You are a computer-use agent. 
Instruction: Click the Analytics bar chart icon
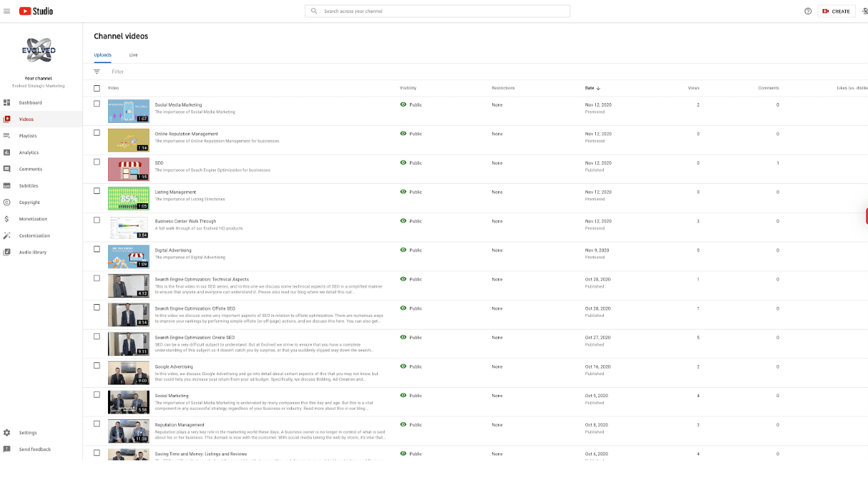pyautogui.click(x=6, y=153)
